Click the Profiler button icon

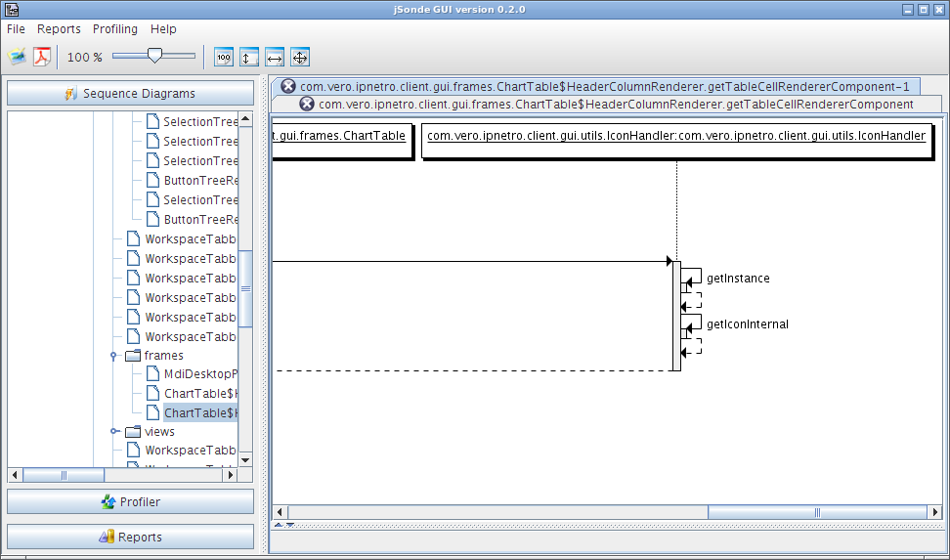tap(108, 501)
